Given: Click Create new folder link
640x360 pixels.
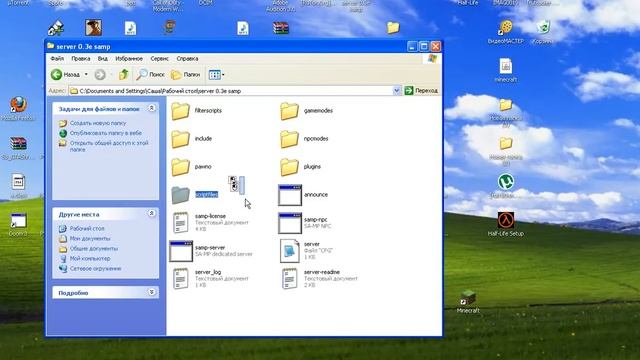Looking at the screenshot, I should pos(98,123).
